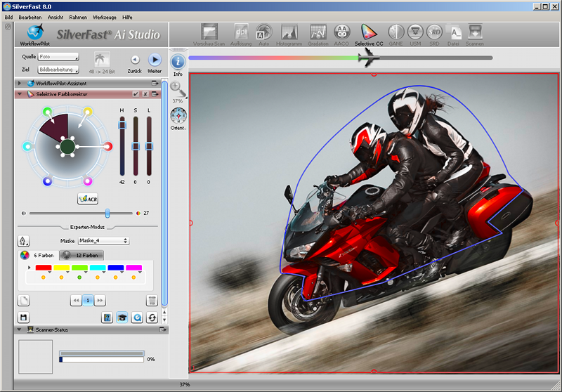Click the save floppy disk icon
562x392 pixels.
tap(23, 318)
